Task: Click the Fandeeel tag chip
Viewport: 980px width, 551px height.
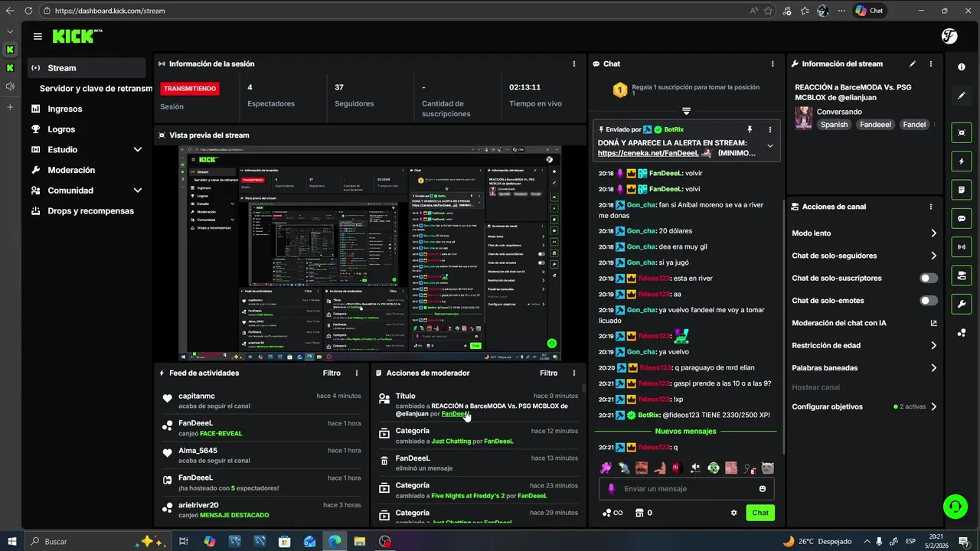Action: [875, 124]
